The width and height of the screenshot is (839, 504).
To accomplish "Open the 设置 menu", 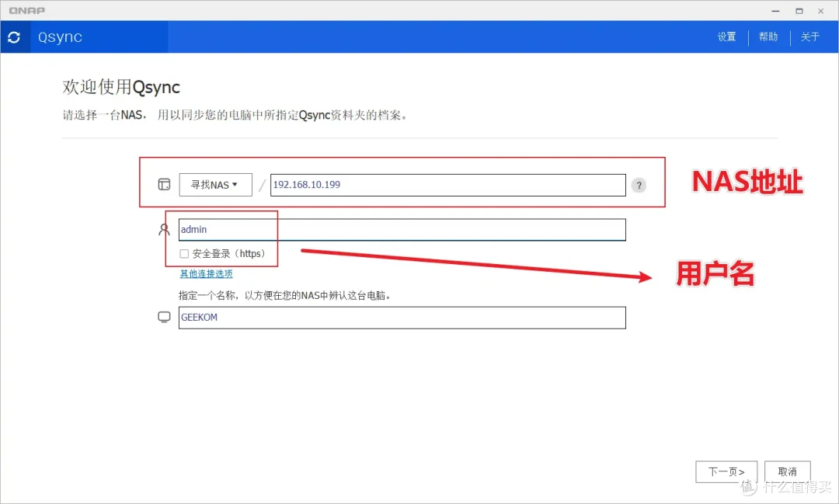I will point(726,37).
